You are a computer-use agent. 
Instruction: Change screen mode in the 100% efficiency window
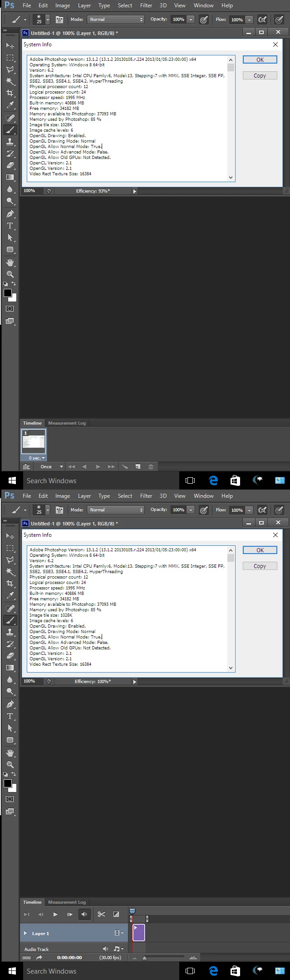[x=10, y=812]
